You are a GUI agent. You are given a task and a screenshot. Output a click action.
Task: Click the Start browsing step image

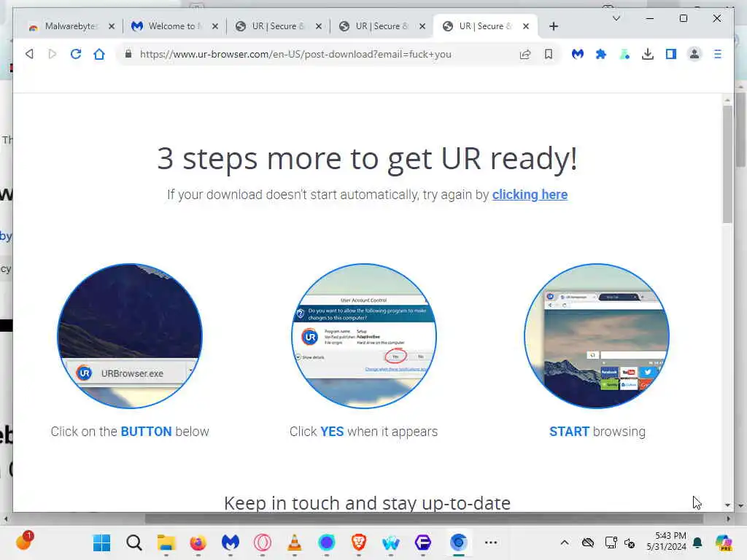tap(597, 335)
